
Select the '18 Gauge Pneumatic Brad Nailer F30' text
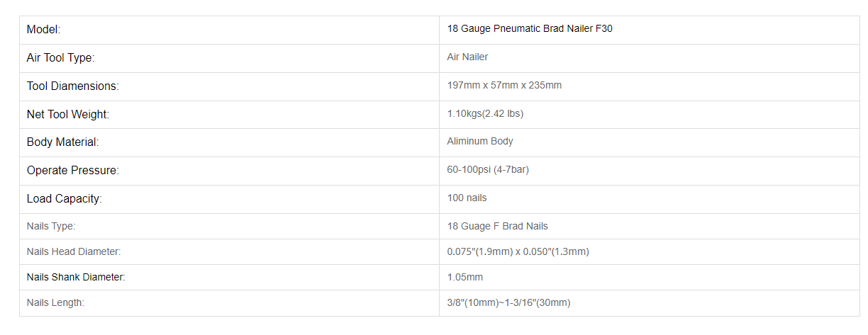pos(530,29)
